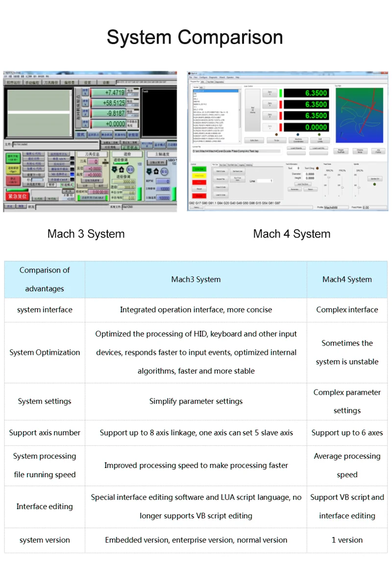Click the red stop button in Mach 3
392x562 pixels.
[13, 181]
